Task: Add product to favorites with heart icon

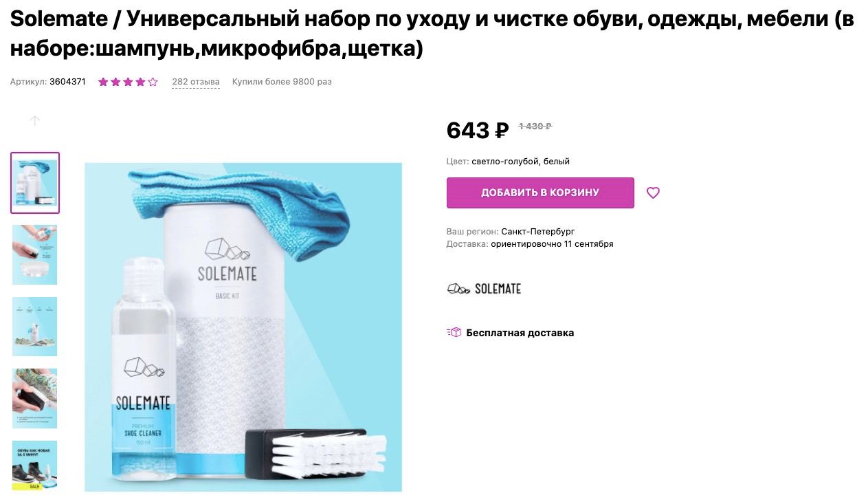Action: (653, 193)
